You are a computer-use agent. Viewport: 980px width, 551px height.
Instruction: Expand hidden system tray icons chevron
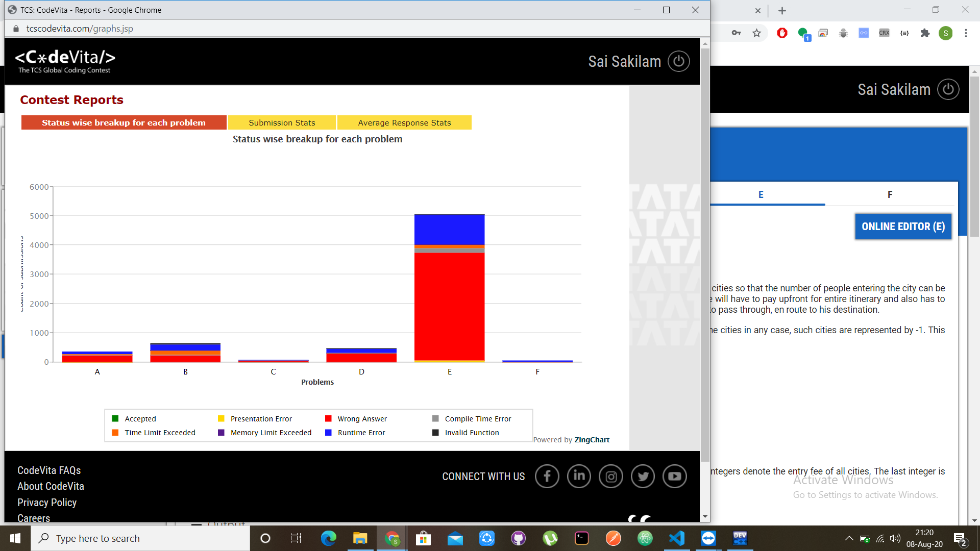point(849,538)
